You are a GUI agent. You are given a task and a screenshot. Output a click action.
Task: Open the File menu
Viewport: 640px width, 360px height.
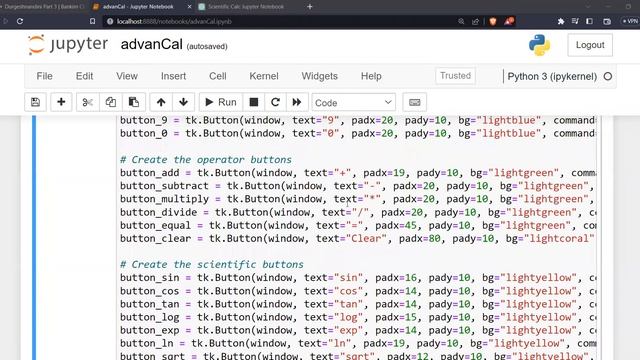coord(44,76)
